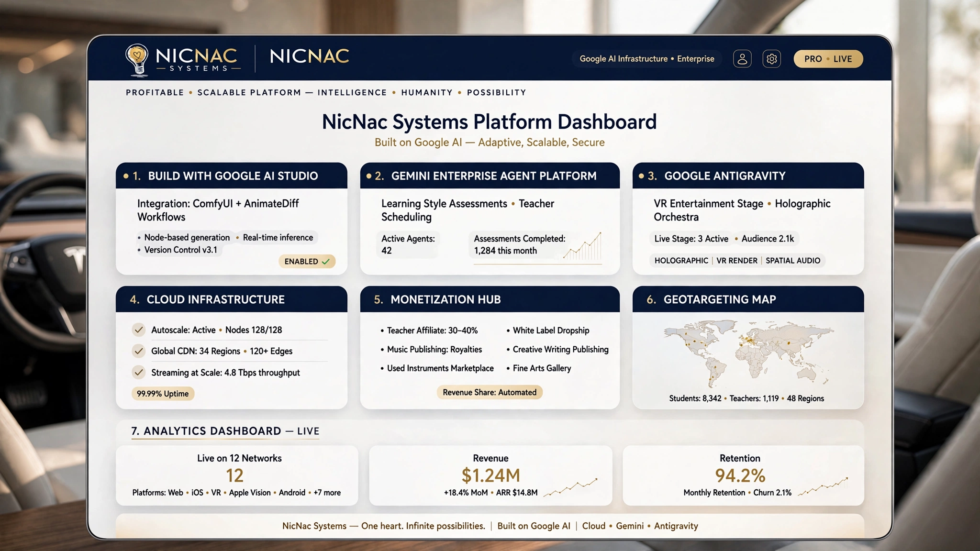Click Cloud in the footer
Viewport: 980px width, 551px height.
[594, 526]
